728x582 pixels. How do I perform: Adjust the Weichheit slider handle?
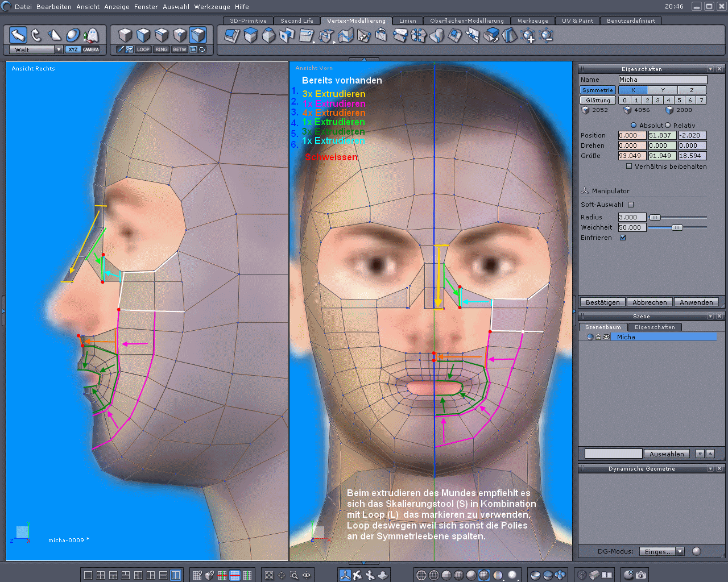(677, 227)
